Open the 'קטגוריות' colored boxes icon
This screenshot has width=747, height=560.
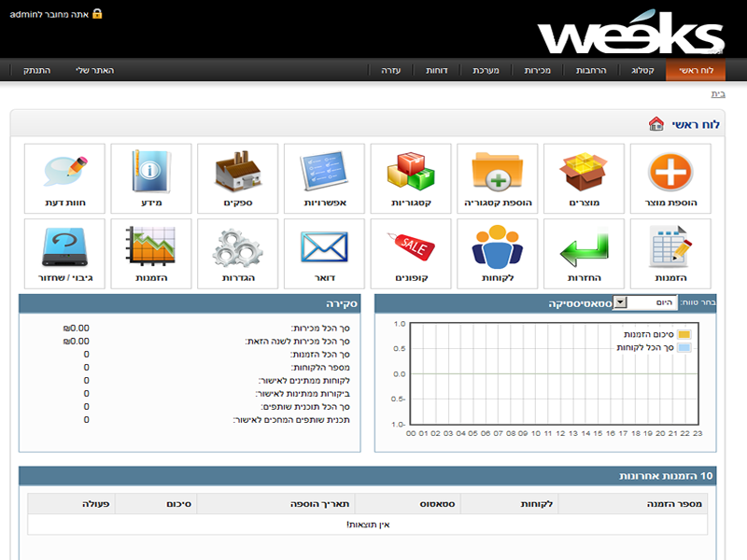(411, 173)
